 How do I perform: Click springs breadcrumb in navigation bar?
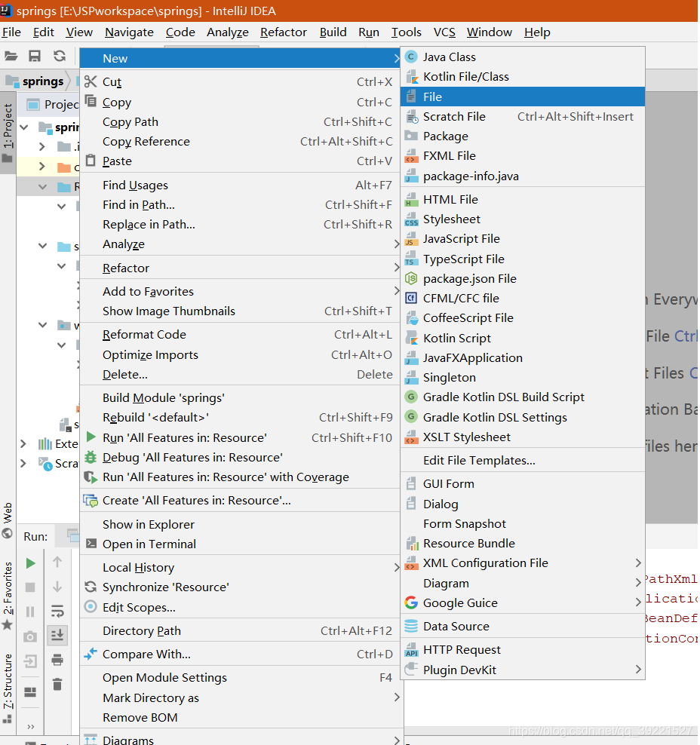click(x=35, y=81)
